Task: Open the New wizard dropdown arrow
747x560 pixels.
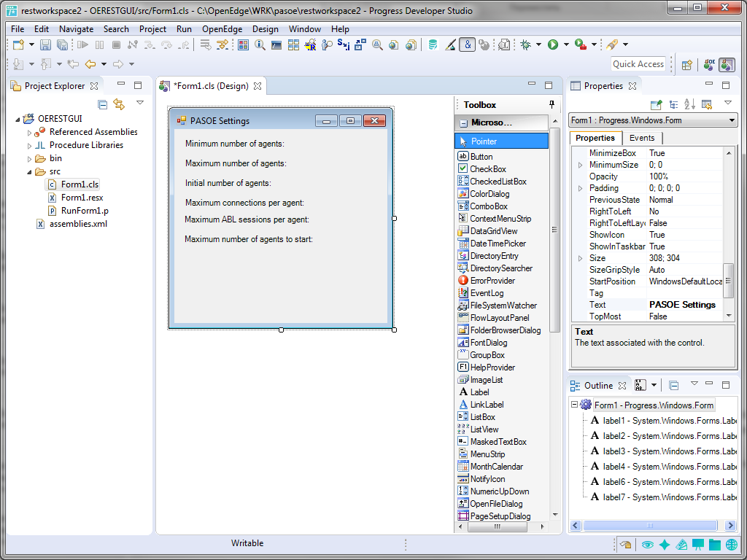Action: click(x=31, y=44)
